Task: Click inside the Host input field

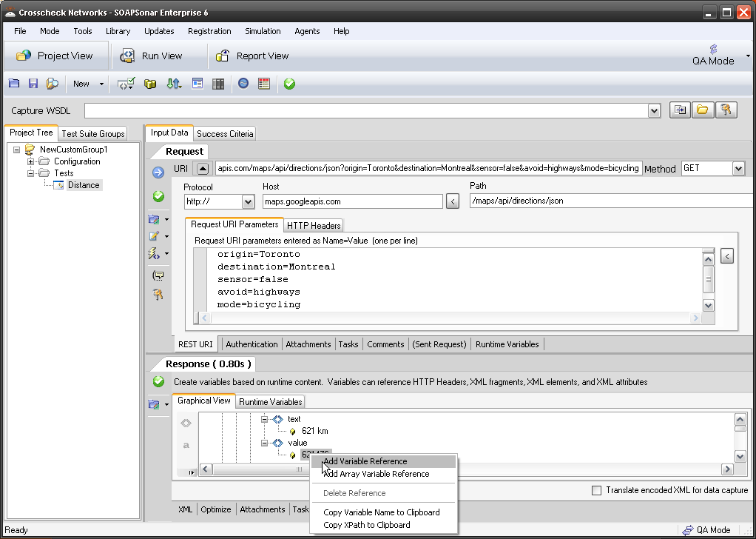Action: click(352, 201)
